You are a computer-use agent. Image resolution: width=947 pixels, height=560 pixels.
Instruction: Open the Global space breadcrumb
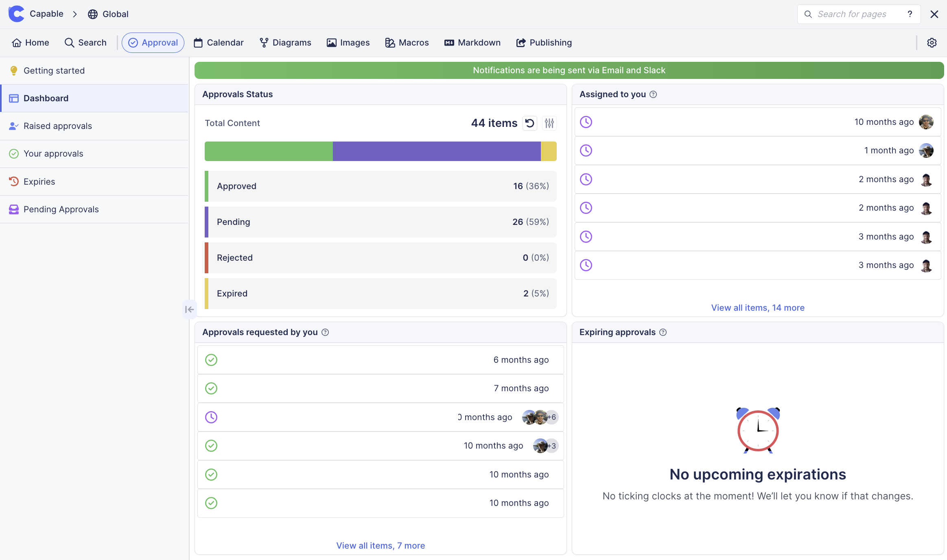(x=108, y=14)
